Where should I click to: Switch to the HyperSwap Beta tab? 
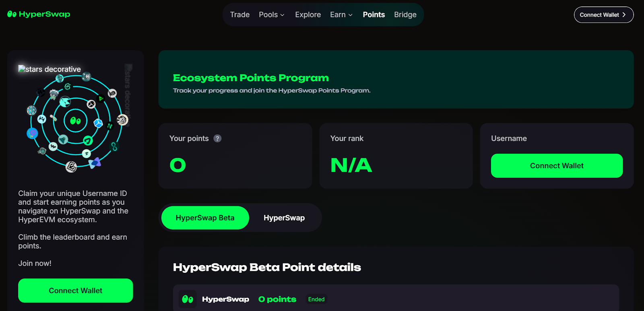(x=205, y=218)
